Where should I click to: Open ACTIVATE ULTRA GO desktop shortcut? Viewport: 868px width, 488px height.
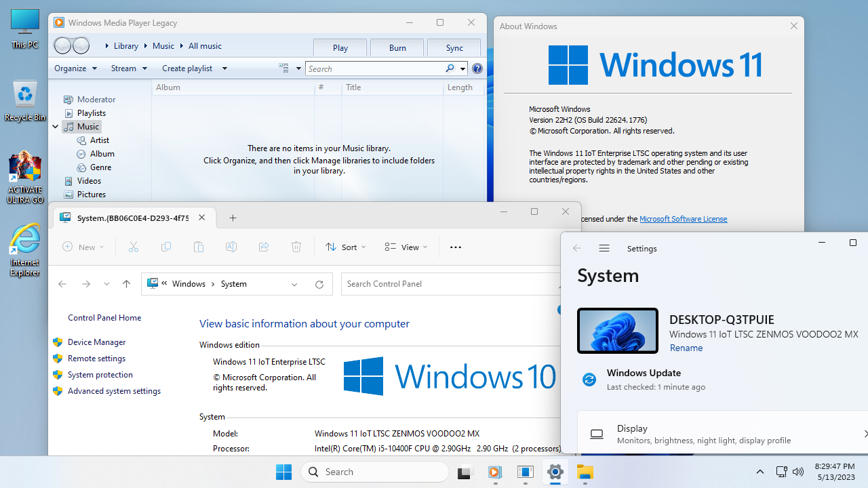click(x=25, y=178)
